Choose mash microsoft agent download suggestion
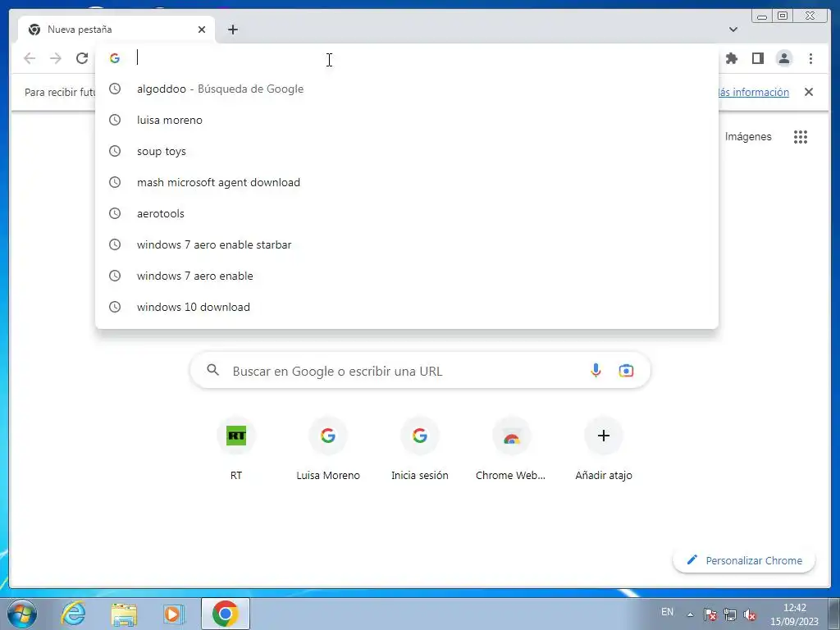 (407, 182)
